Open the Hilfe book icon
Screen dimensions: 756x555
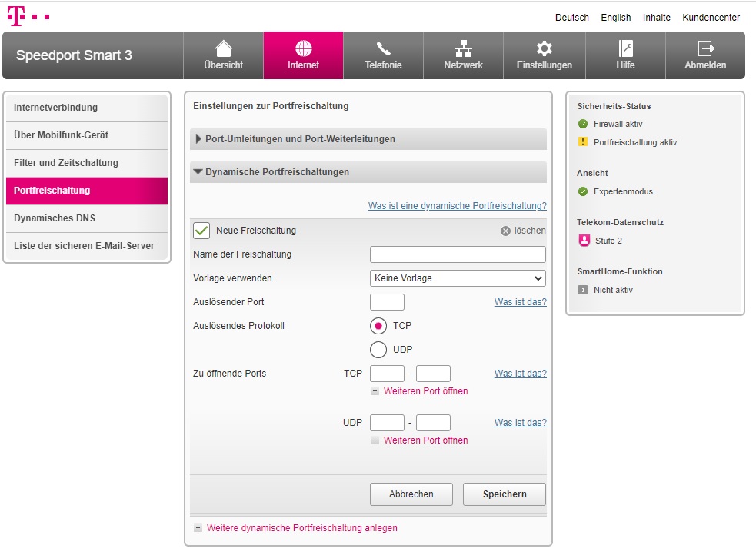click(x=625, y=48)
